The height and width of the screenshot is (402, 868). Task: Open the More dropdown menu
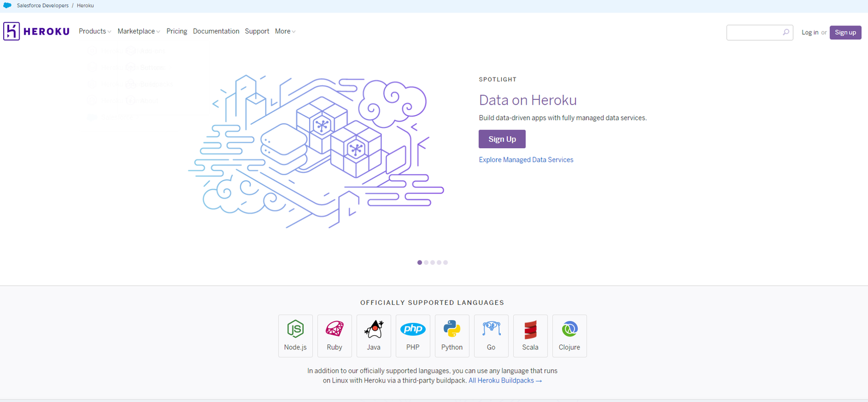[285, 31]
